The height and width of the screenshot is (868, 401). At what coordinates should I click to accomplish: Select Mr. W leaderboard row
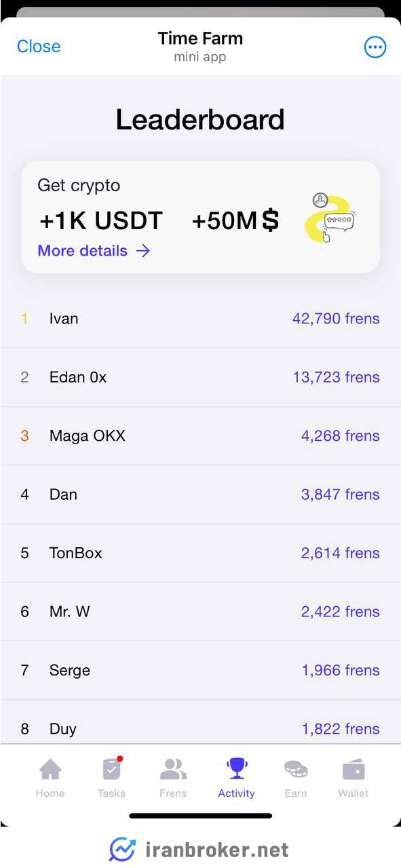pyautogui.click(x=200, y=612)
